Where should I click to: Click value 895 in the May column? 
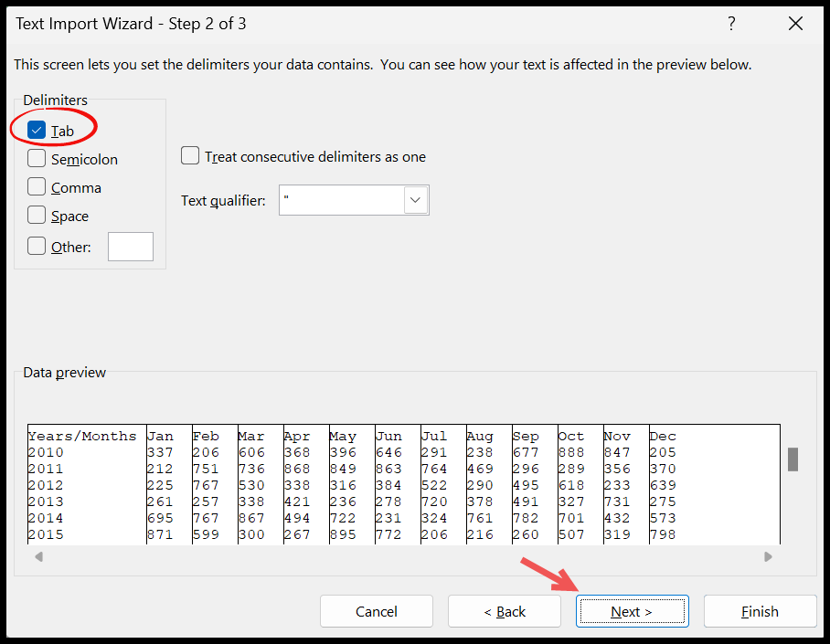343,534
